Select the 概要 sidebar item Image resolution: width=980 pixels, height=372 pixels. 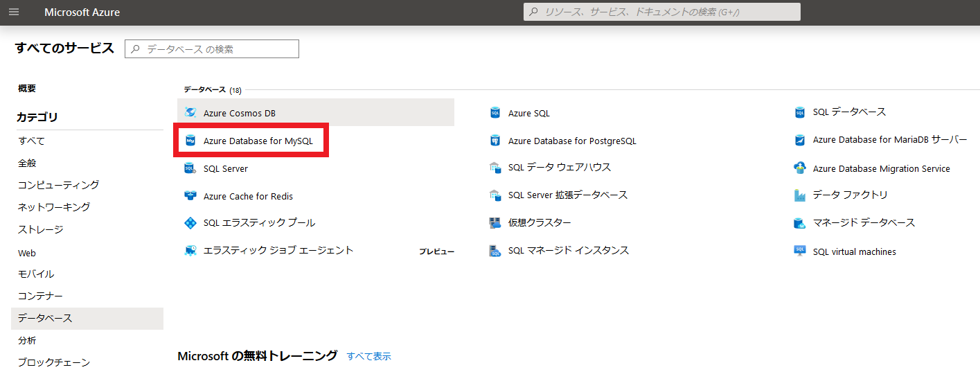(x=27, y=89)
